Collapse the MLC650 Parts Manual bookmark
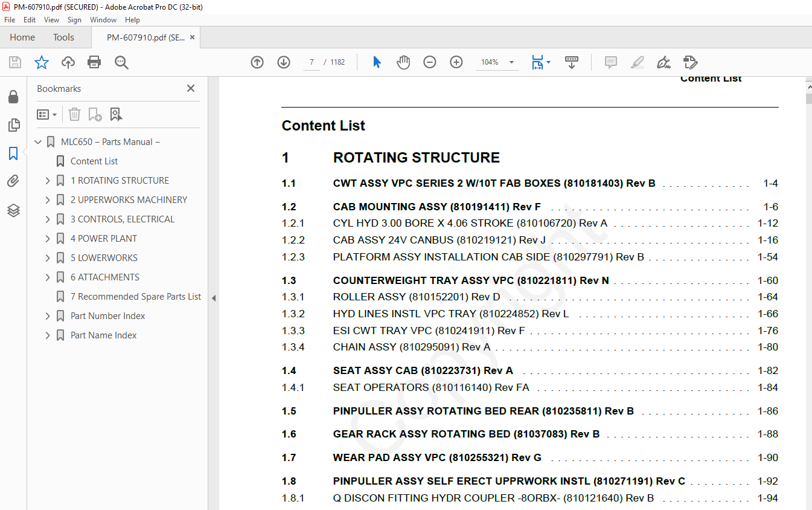This screenshot has height=510, width=812. tap(39, 142)
